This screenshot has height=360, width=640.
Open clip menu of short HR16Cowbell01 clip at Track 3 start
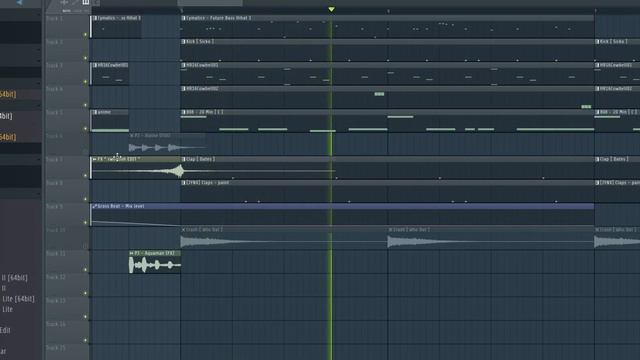95,65
